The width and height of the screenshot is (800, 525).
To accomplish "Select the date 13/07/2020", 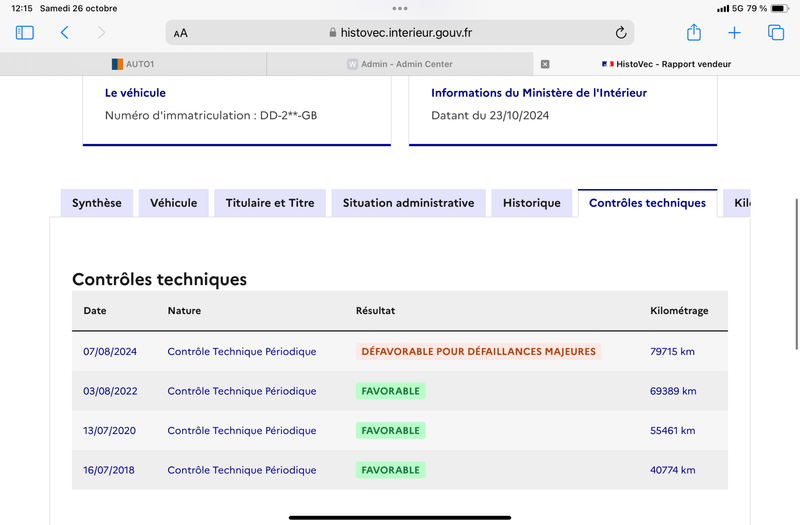I will tap(110, 431).
